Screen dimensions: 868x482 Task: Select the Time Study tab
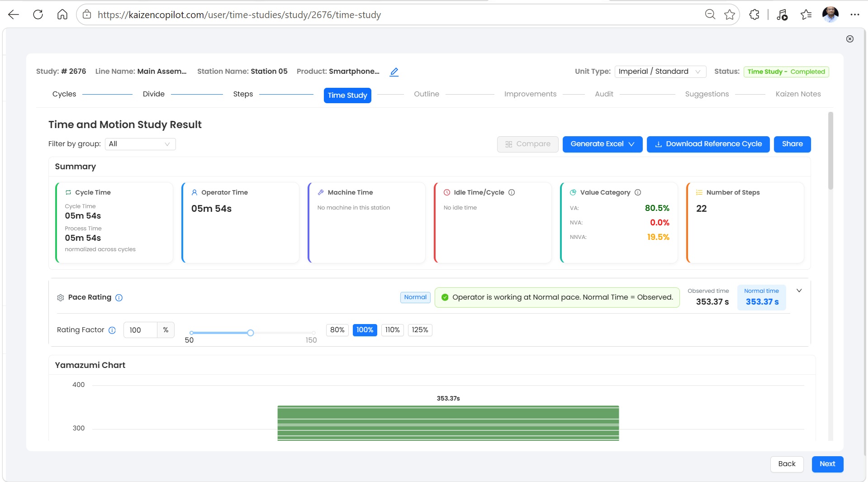coord(347,95)
